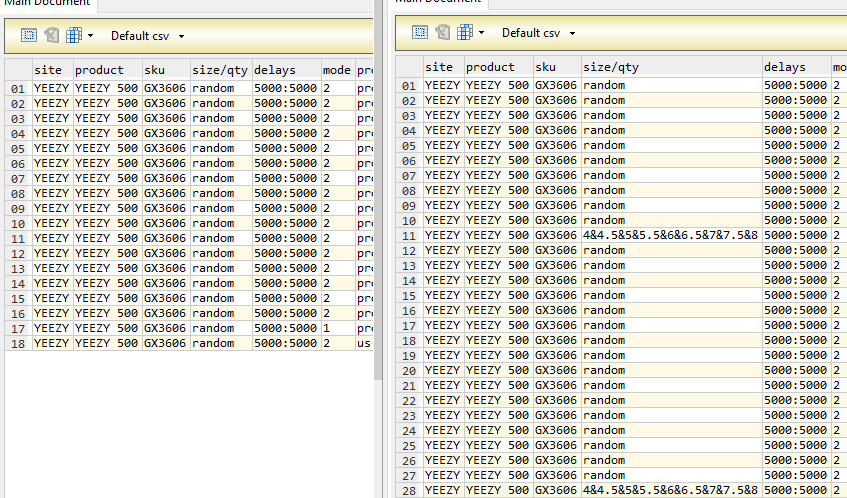
Task: Click GX3606 sku cell in left pane row 05
Action: [166, 148]
